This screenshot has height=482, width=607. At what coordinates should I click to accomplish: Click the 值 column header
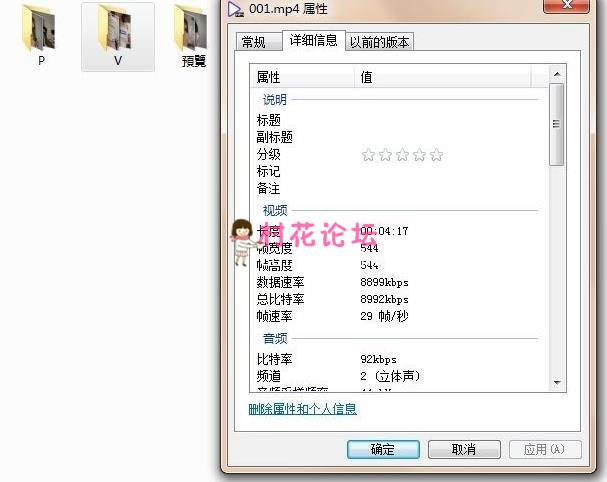click(450, 77)
